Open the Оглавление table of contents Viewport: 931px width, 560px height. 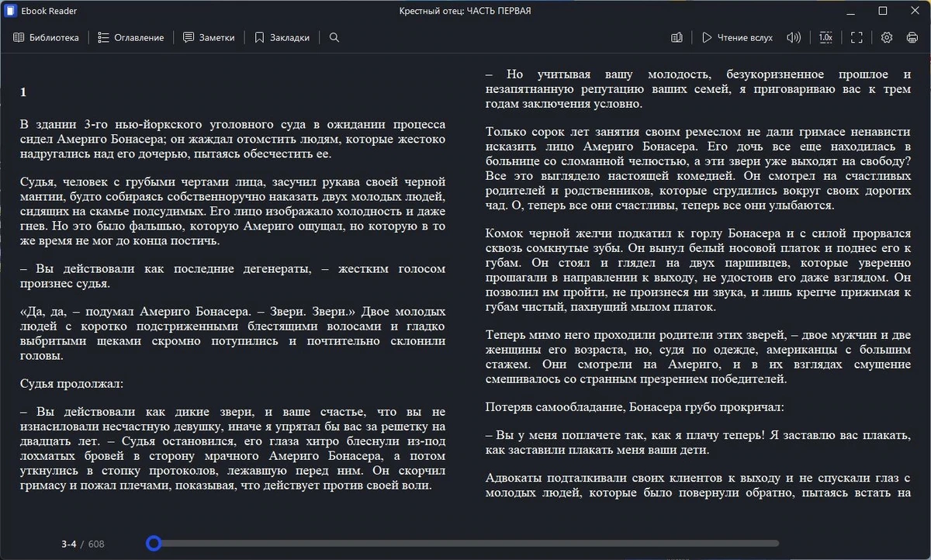pos(131,37)
